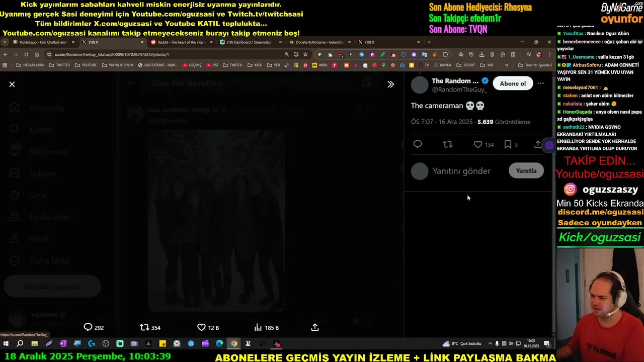
Task: Close the photo viewer with X icon
Action: point(12,84)
